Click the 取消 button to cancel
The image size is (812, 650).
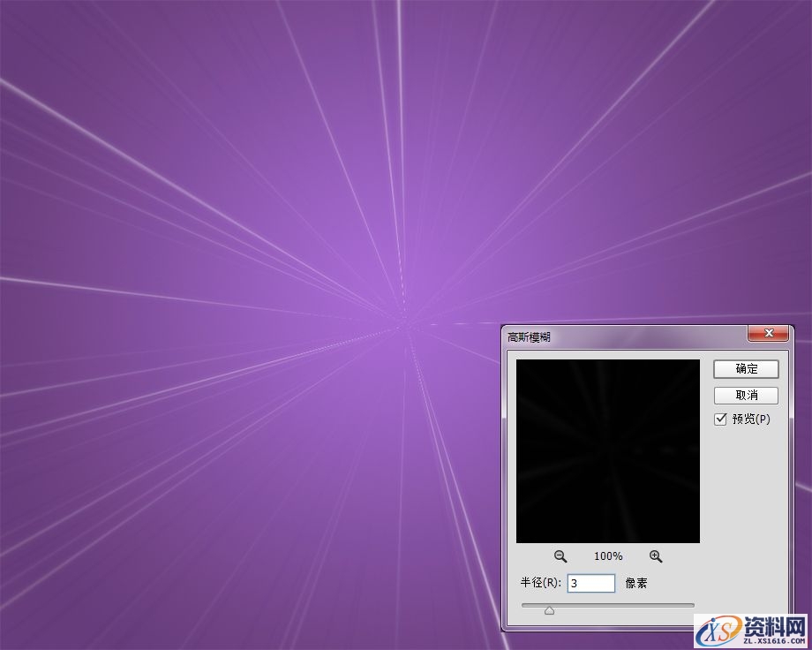(746, 396)
